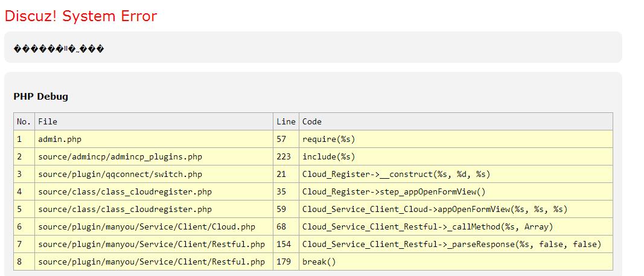Select the admin.php file cell

[x=60, y=139]
